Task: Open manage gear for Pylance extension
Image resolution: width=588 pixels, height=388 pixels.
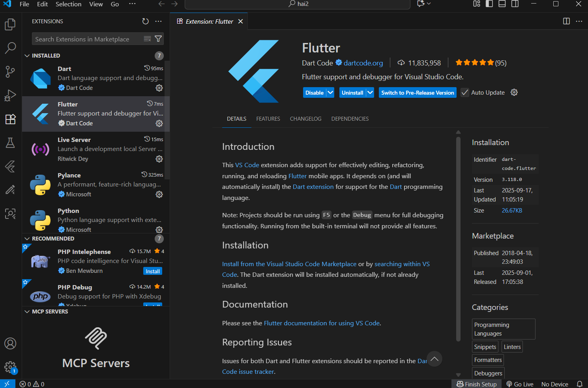Action: (159, 194)
